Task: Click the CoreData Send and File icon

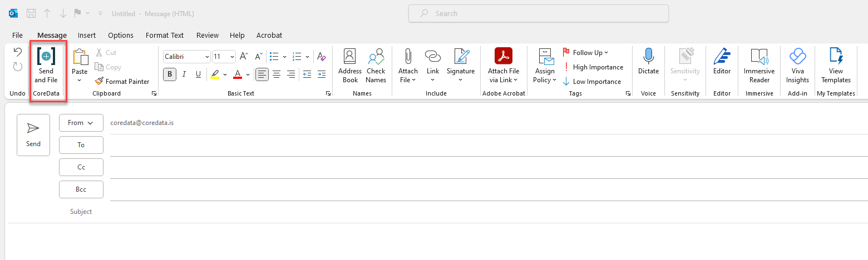Action: (x=46, y=57)
